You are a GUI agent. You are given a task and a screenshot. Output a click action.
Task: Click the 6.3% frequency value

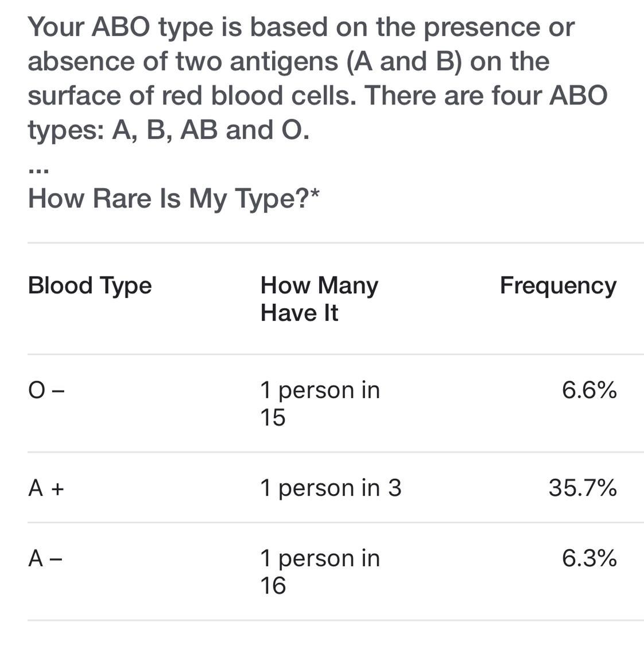(589, 558)
